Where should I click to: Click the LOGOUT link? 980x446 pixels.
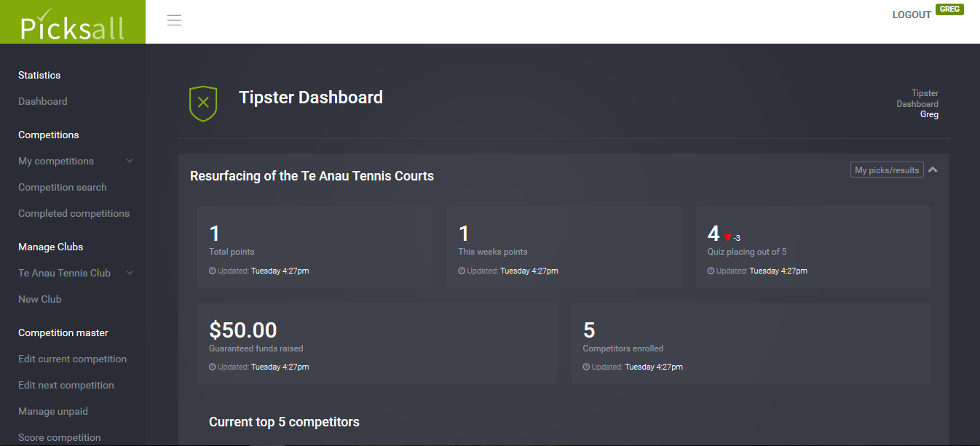[912, 15]
